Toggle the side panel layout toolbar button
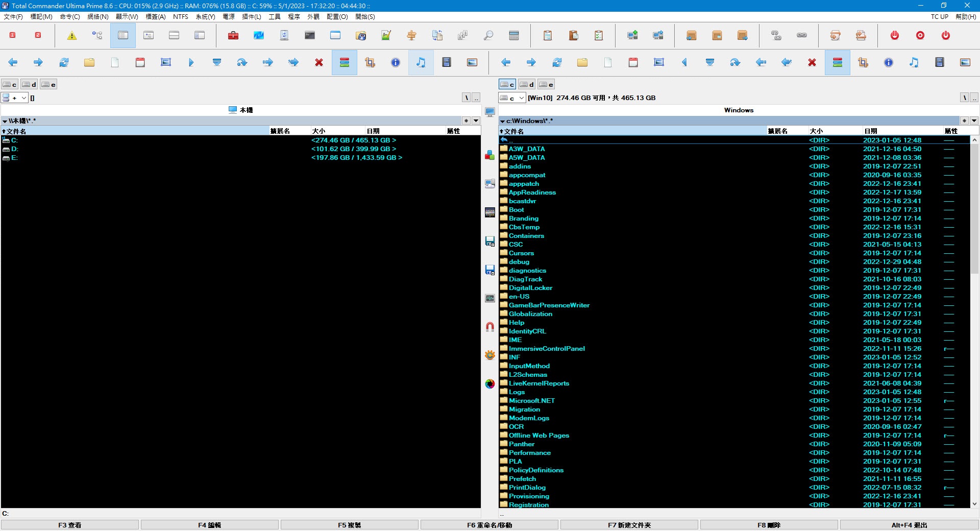 pyautogui.click(x=200, y=35)
